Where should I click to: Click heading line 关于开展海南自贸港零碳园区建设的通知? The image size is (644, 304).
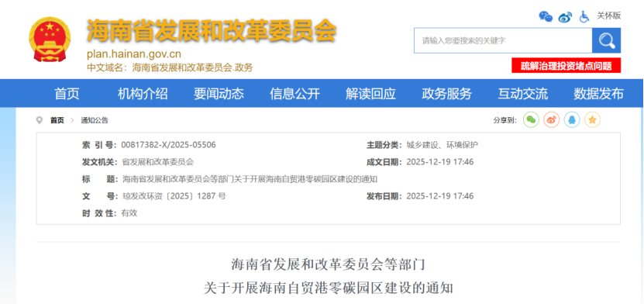point(328,288)
